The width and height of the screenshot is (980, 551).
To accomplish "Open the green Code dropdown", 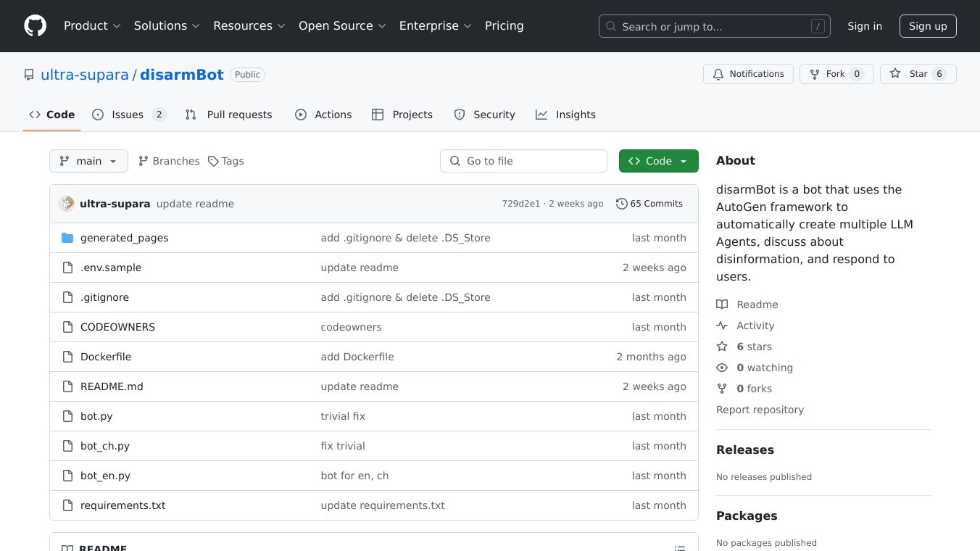I will point(658,161).
